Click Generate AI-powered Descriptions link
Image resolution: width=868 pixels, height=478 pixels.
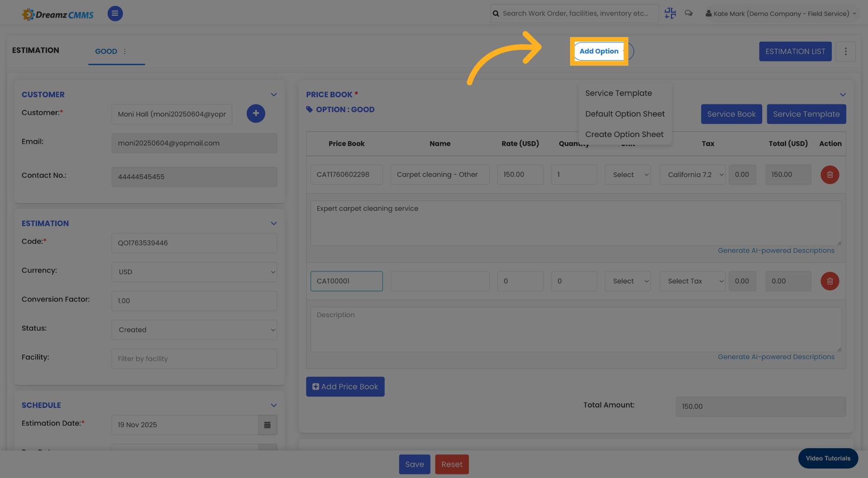(x=776, y=250)
